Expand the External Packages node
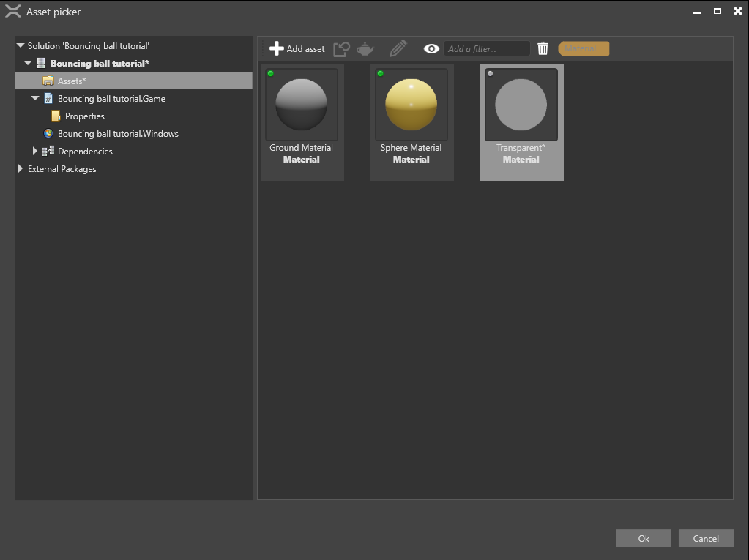749x560 pixels. pyautogui.click(x=20, y=169)
